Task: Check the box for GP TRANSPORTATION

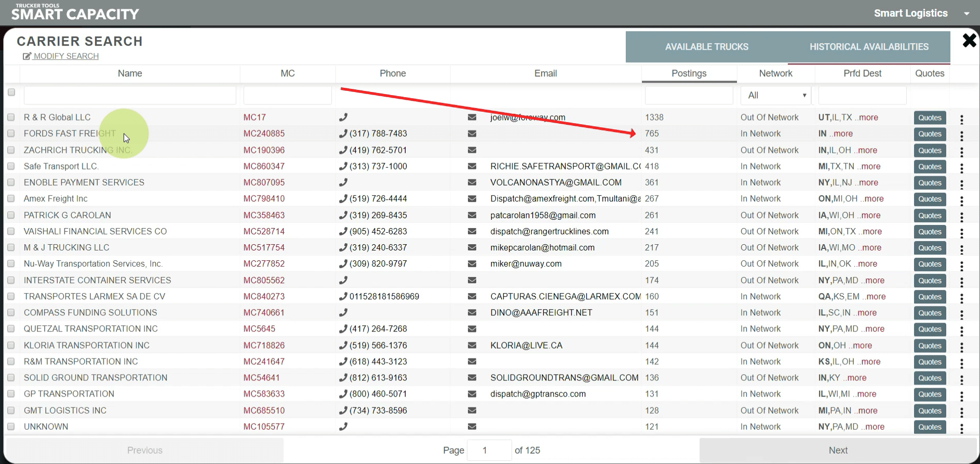Action: [x=11, y=394]
